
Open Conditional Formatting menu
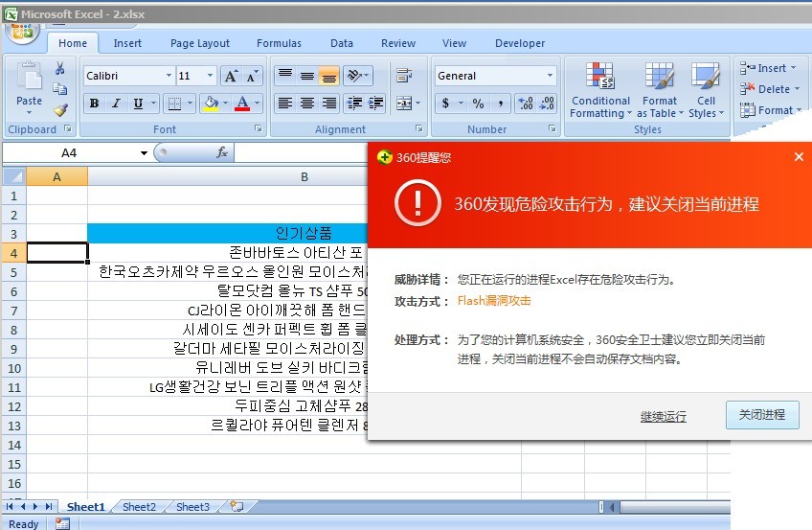tap(600, 90)
